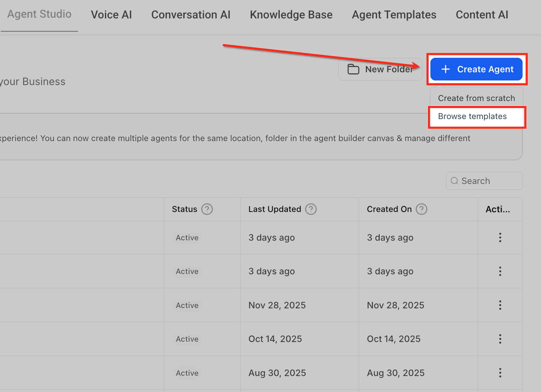
Task: Click the Create Agent button
Action: pos(476,69)
